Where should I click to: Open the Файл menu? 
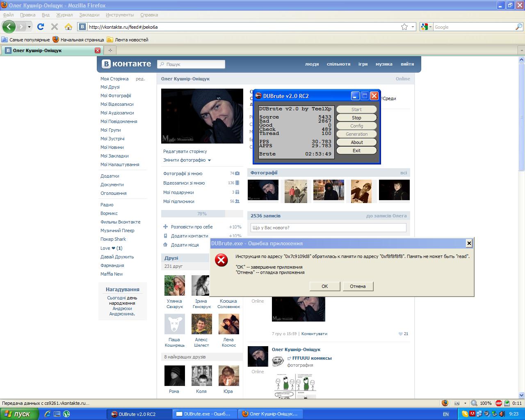pos(8,15)
